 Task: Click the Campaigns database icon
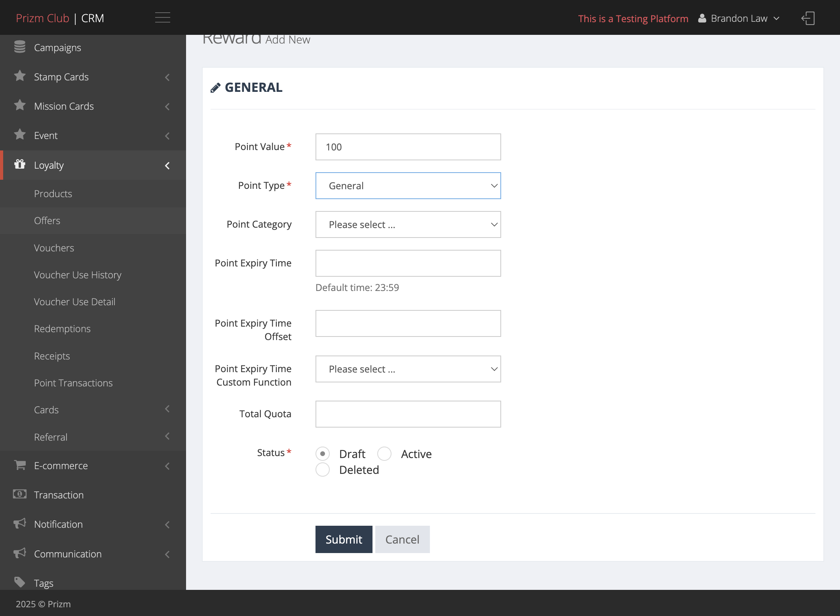coord(20,47)
